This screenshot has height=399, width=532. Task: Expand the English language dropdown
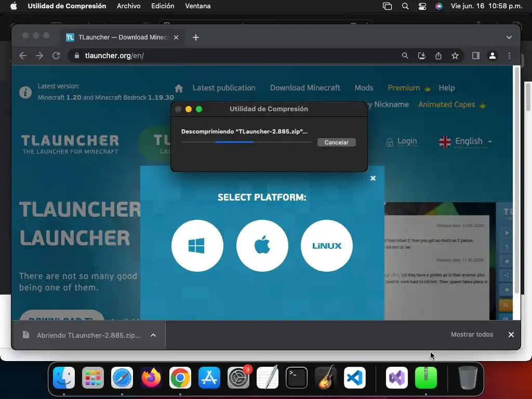465,141
